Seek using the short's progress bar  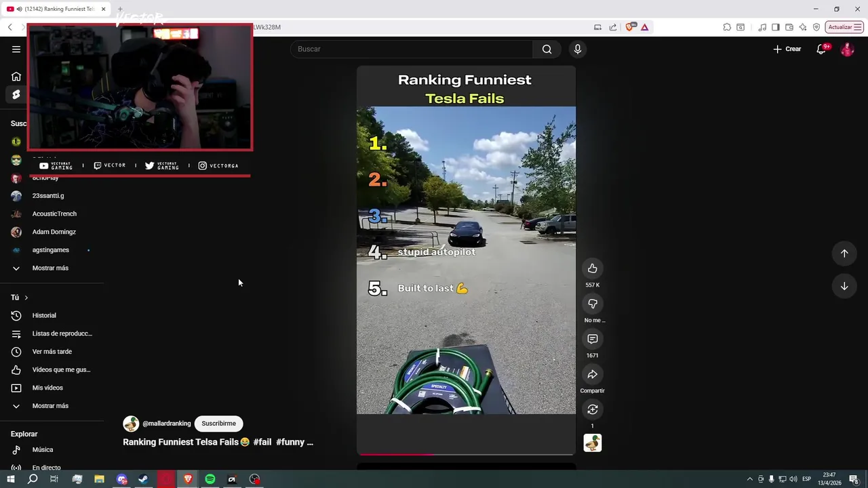[466, 454]
